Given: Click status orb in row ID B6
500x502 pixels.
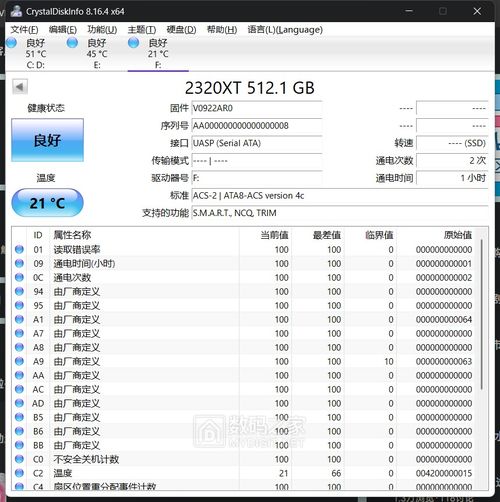Looking at the screenshot, I should click(19, 431).
